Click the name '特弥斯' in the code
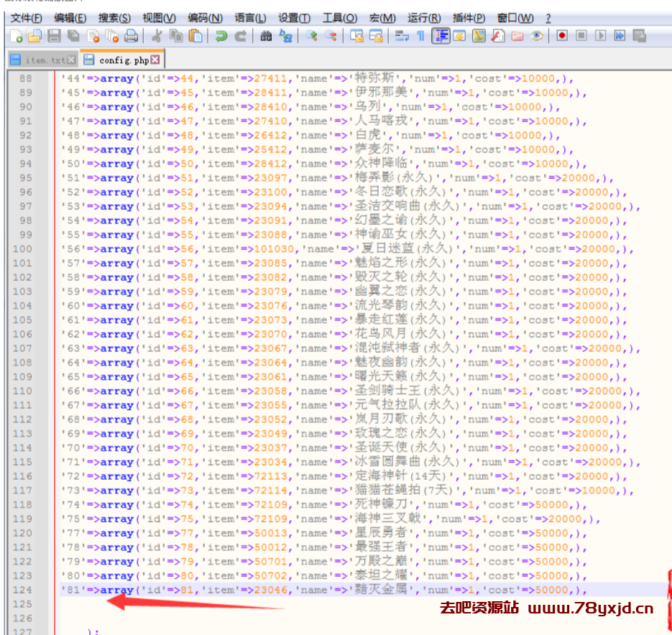672x635 pixels. pyautogui.click(x=374, y=78)
